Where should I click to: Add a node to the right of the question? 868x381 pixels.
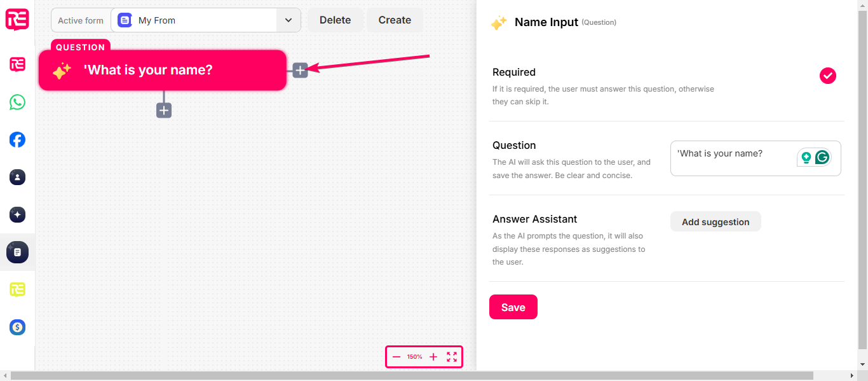tap(301, 70)
